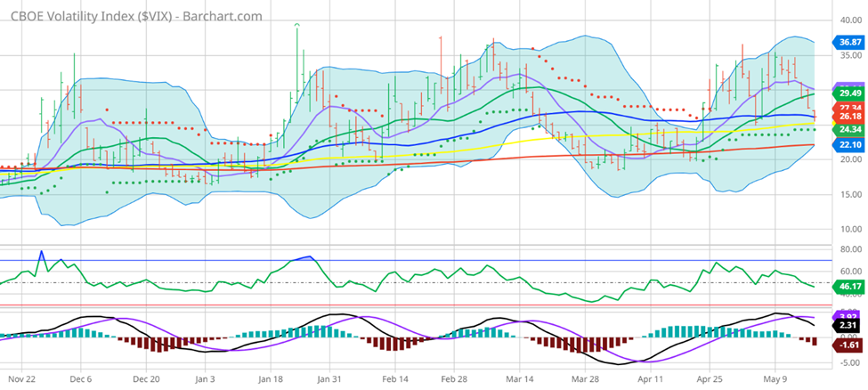868x390 pixels.
Task: Select the black 2.31 MACD value tag
Action: pos(847,326)
